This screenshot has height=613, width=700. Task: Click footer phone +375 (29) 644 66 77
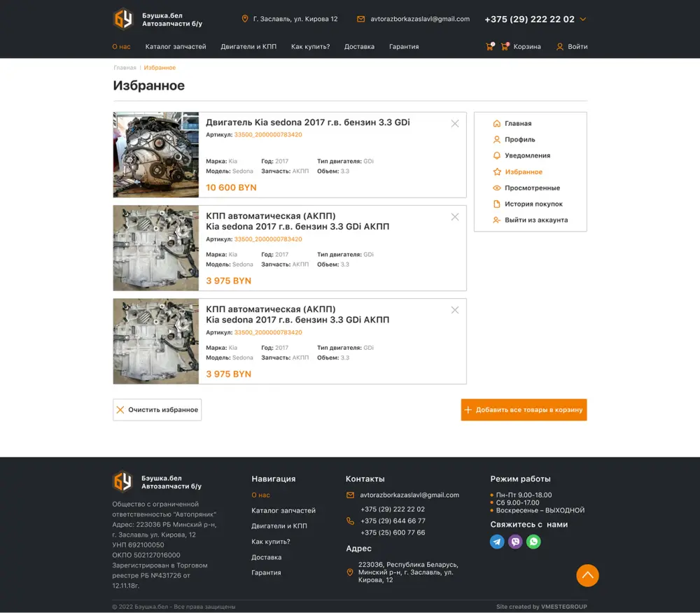tap(393, 521)
